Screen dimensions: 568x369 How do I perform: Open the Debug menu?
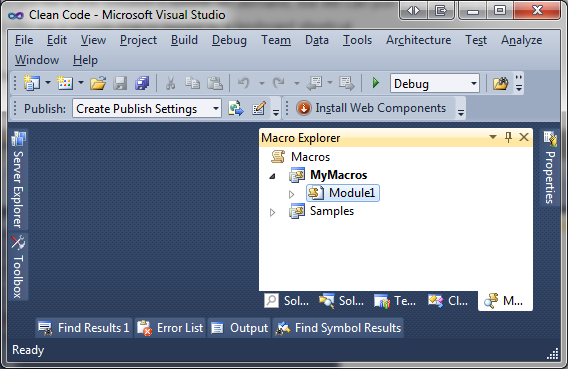pyautogui.click(x=229, y=40)
